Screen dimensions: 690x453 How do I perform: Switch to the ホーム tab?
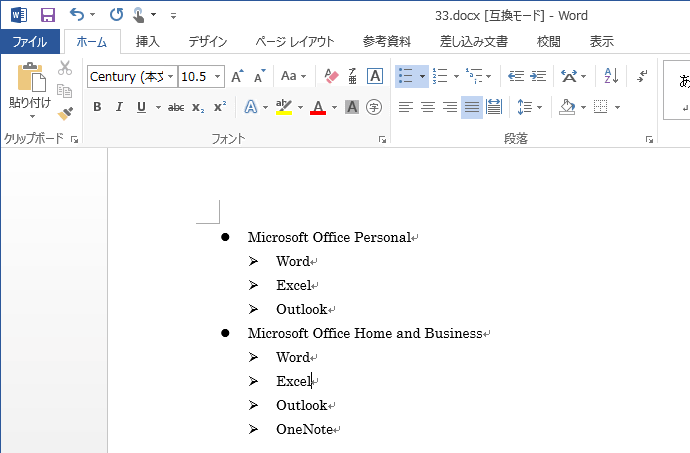[x=92, y=42]
